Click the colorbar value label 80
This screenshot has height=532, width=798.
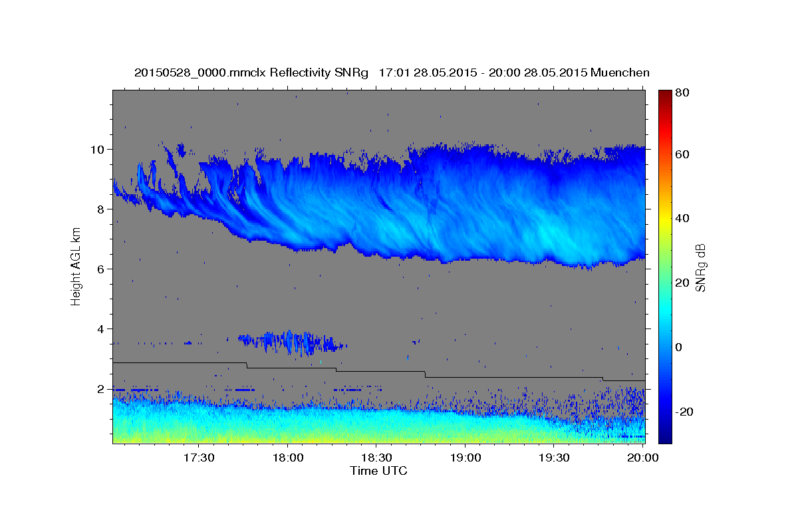(684, 93)
